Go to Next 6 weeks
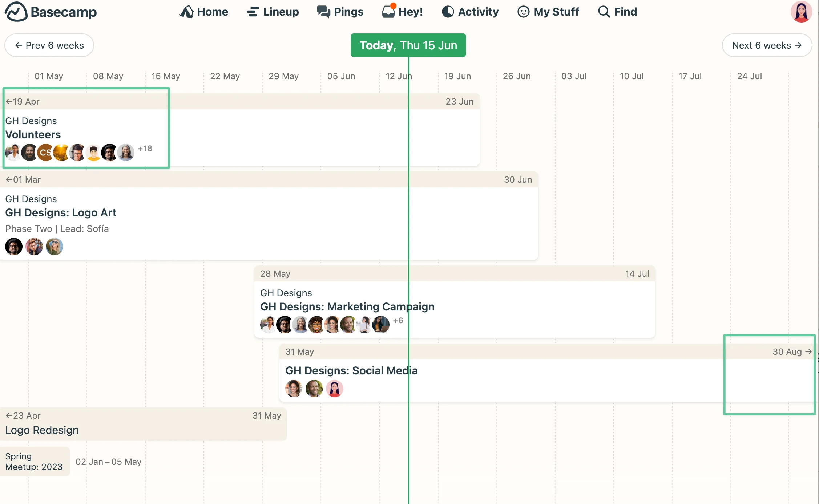This screenshot has height=504, width=819. 767,45
